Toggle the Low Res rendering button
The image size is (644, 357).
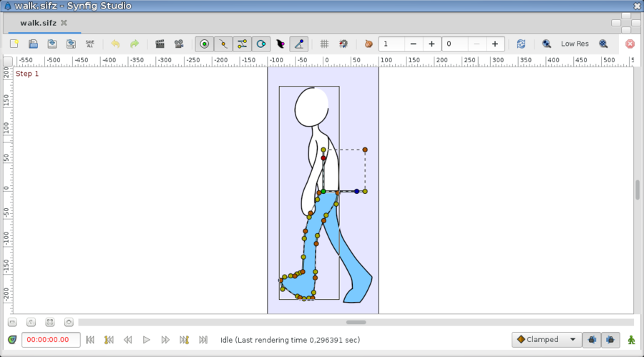(x=575, y=44)
